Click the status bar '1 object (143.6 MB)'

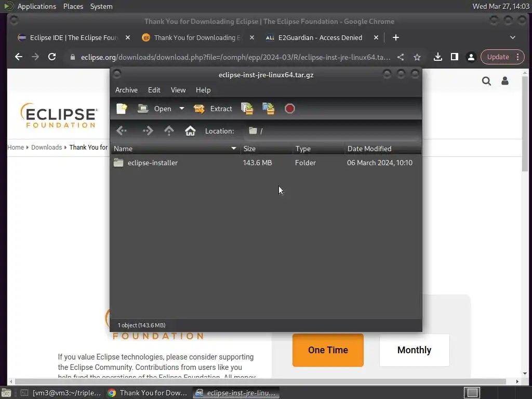[x=141, y=325]
